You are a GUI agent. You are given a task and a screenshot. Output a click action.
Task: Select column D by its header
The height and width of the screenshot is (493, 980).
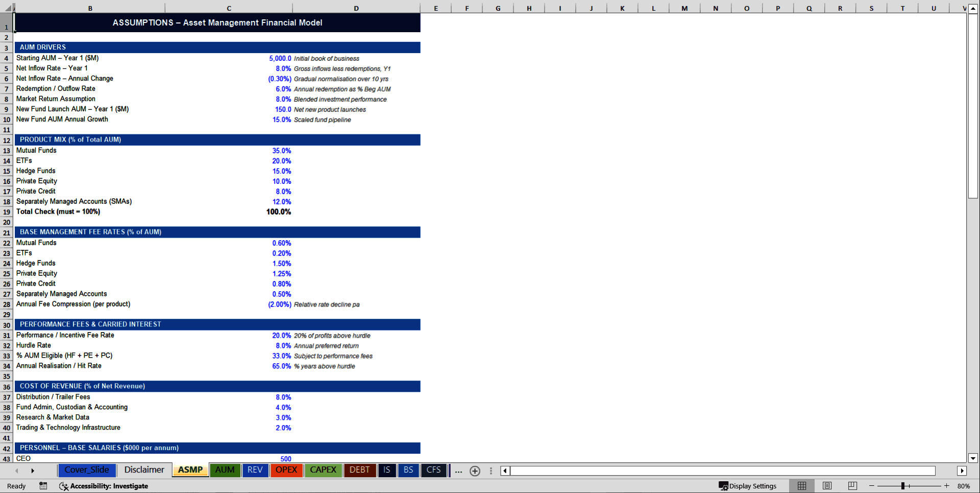(356, 8)
